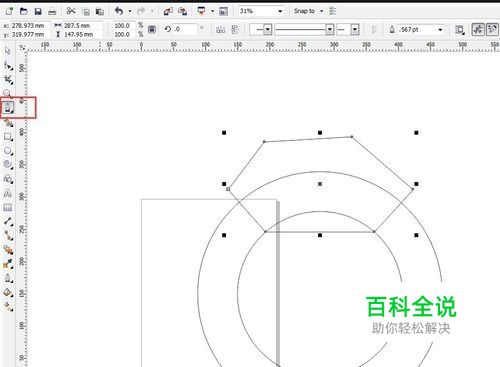This screenshot has height=367, width=500.
Task: Click the top-center selection handle of the hexagon
Action: (320, 133)
